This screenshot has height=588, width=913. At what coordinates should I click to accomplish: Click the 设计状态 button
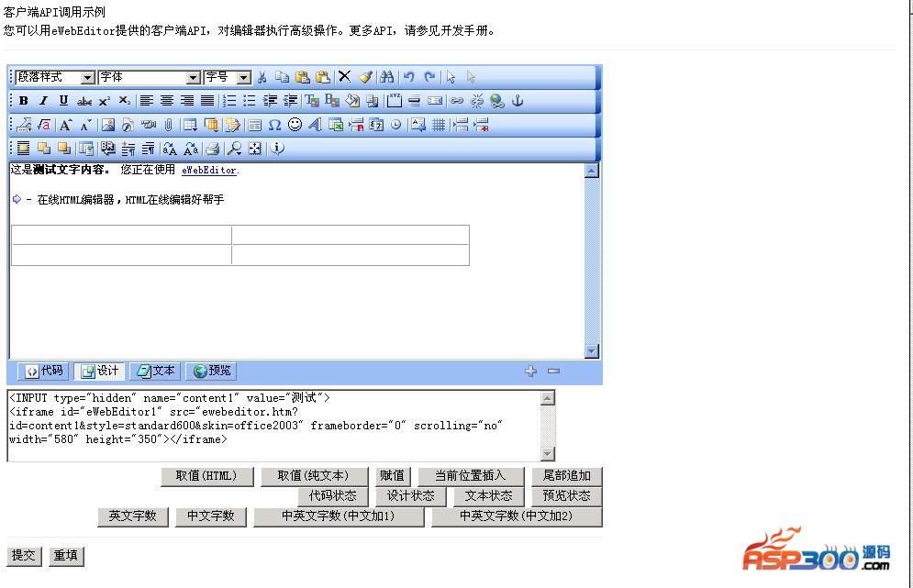[x=411, y=496]
